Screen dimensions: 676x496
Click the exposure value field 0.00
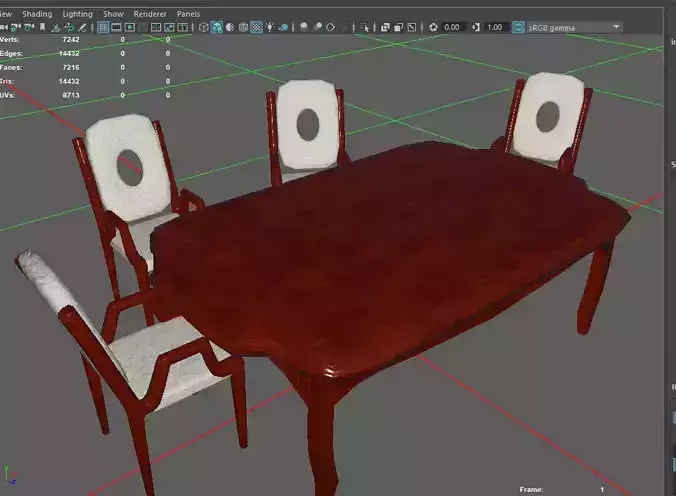click(x=454, y=28)
